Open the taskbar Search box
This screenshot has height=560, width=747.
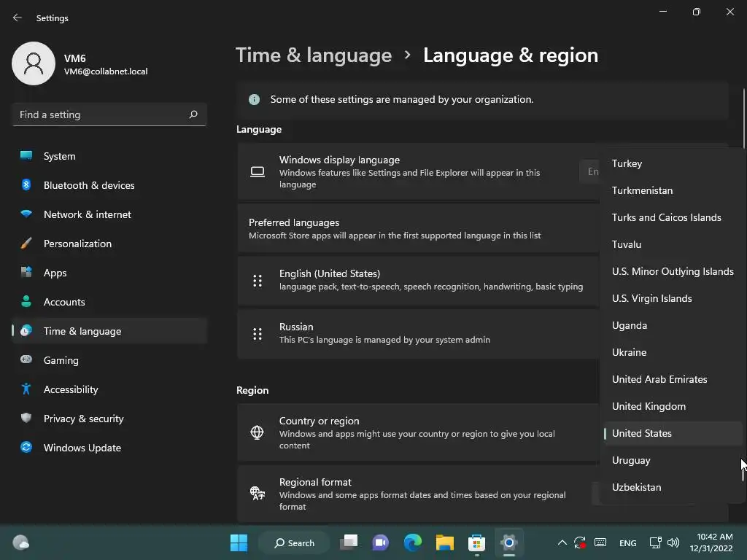pyautogui.click(x=295, y=542)
